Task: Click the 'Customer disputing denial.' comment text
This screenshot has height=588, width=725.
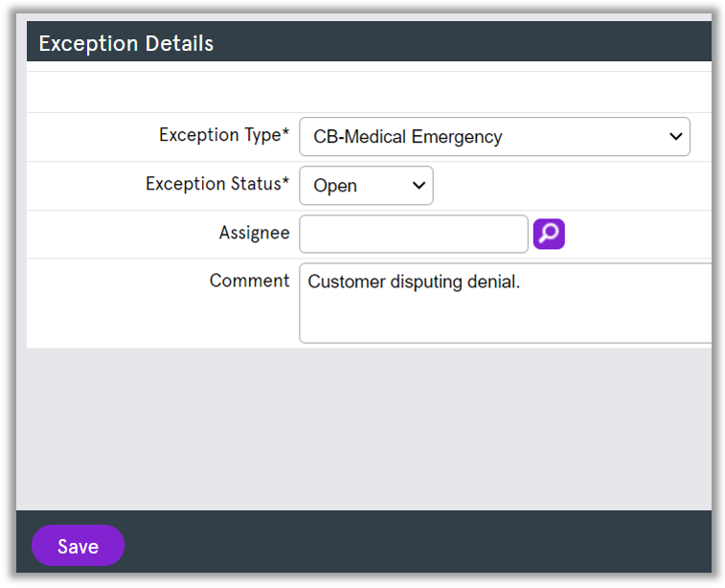Action: click(x=414, y=282)
